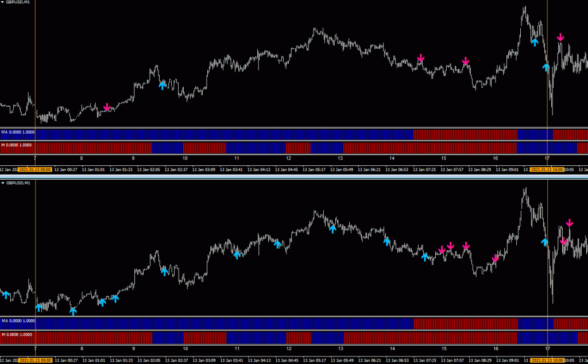Viewport: 588px width, 364px height.
Task: Select lower chart blue arrow just before session 13
Action: pos(332,229)
